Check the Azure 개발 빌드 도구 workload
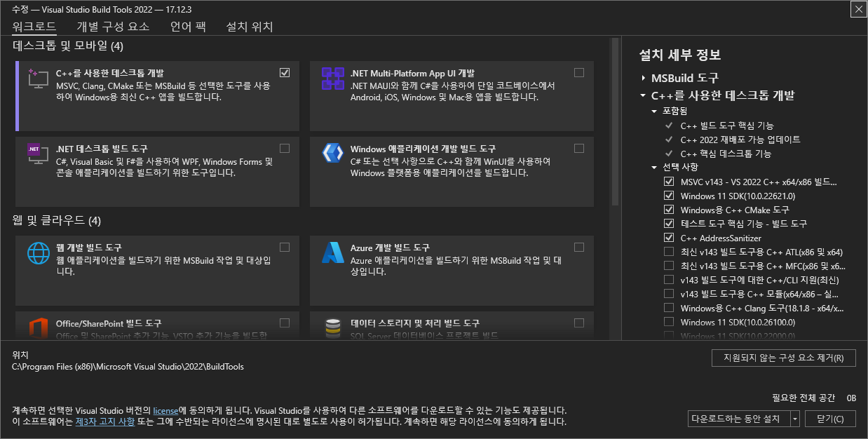868x439 pixels. [x=579, y=247]
